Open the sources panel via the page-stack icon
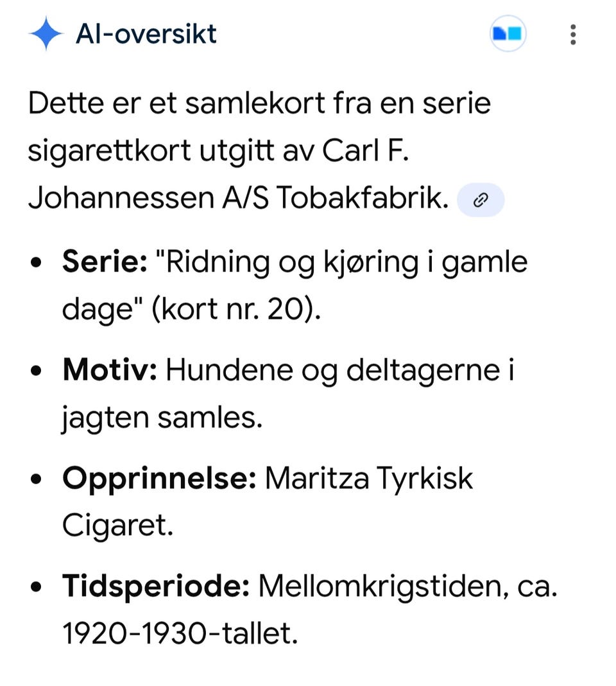This screenshot has width=616, height=686. (x=507, y=33)
